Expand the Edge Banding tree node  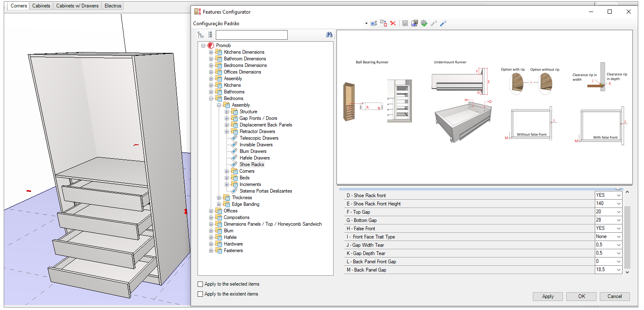[x=219, y=204]
